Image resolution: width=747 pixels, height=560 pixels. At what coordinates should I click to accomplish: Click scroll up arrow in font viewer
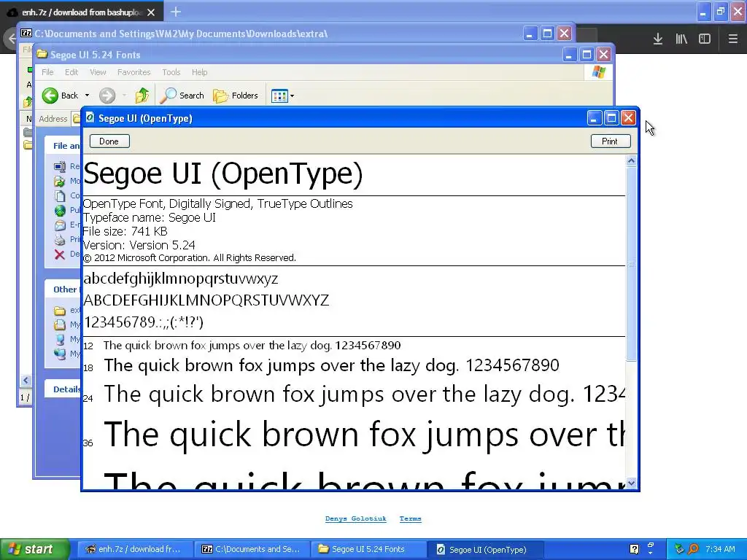pos(631,161)
